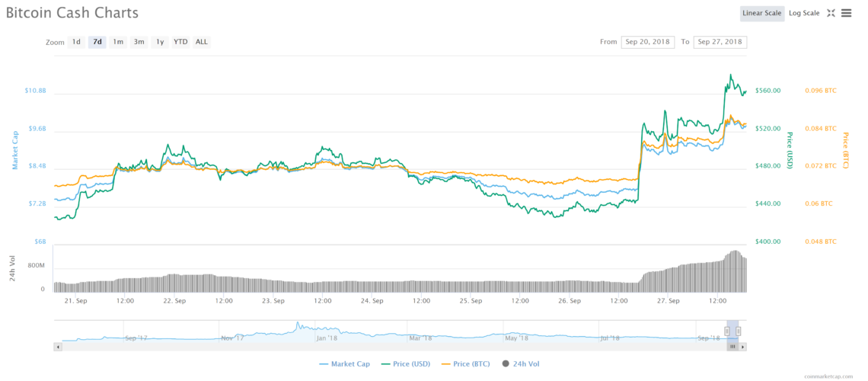The image size is (868, 381).
Task: Click the 0.06 BTC axis label
Action: coord(819,203)
